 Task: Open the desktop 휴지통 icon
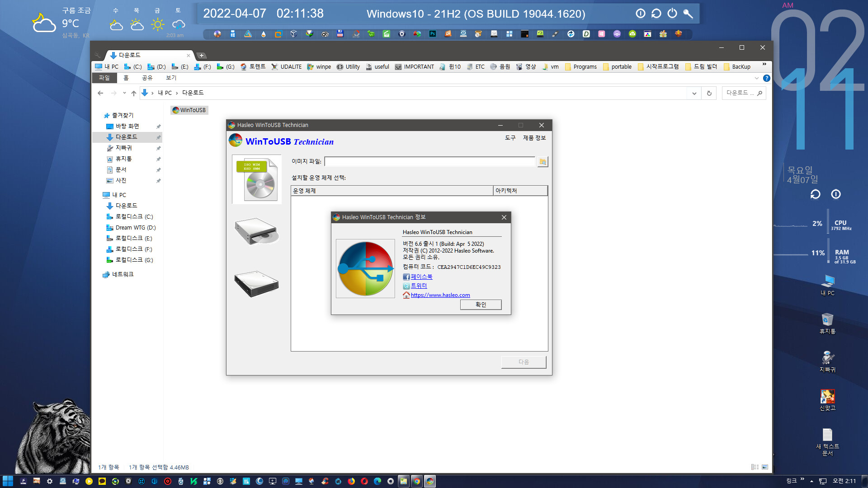[x=828, y=324]
